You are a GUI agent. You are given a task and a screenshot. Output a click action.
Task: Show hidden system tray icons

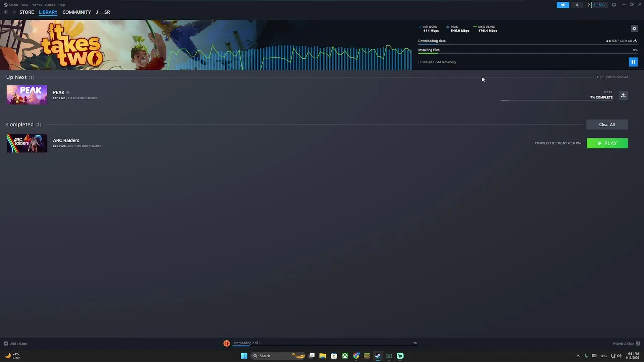tap(578, 356)
